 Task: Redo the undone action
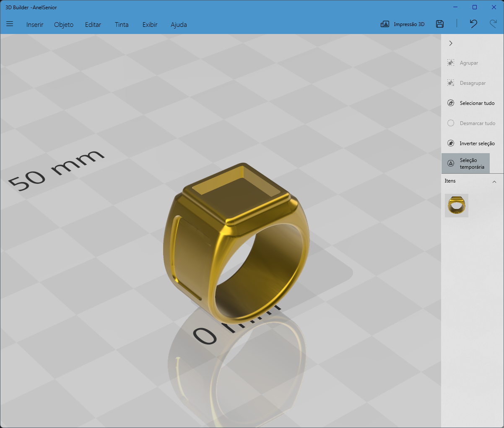[x=493, y=24]
